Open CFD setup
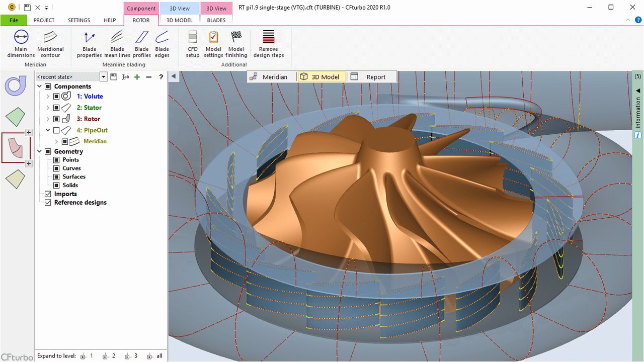 193,44
